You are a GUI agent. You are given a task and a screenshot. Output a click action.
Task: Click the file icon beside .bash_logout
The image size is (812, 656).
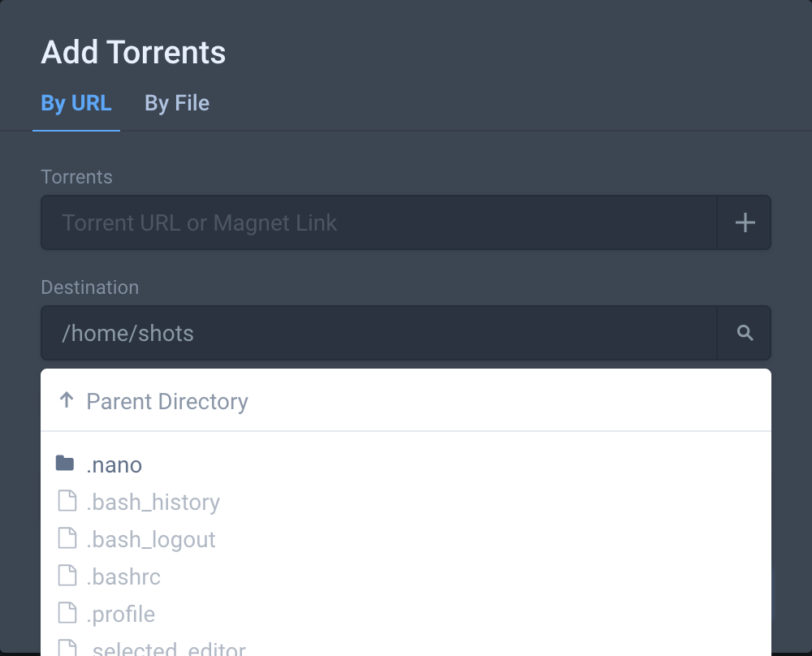click(67, 537)
